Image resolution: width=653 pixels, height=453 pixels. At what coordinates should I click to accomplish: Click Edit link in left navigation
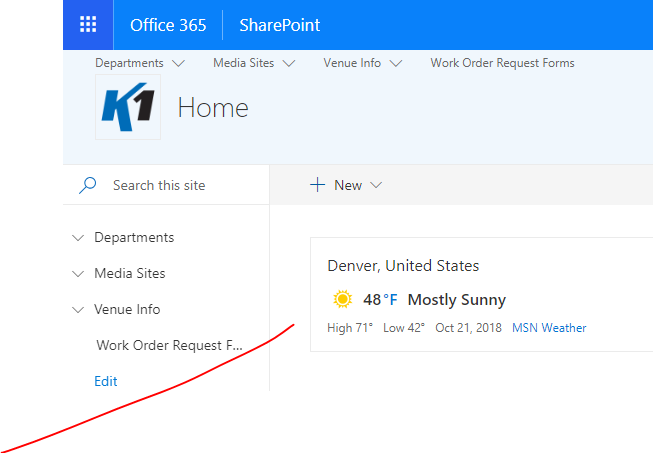[106, 381]
